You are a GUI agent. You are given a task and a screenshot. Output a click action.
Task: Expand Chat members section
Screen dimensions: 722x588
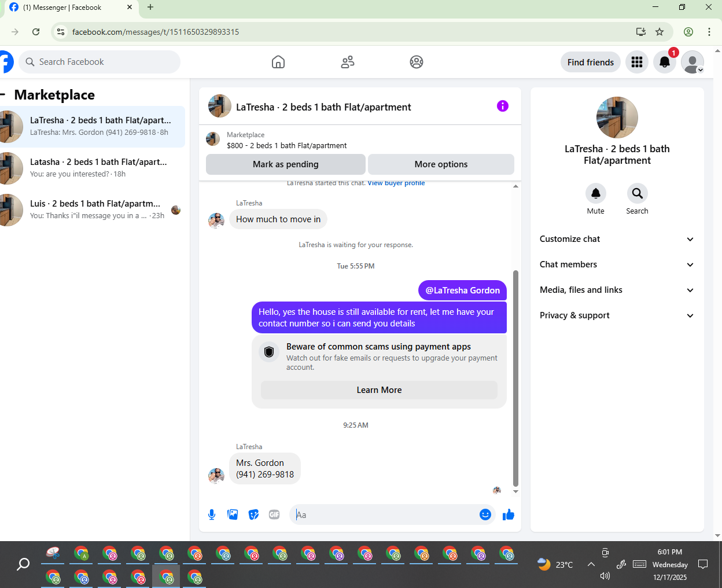[617, 264]
